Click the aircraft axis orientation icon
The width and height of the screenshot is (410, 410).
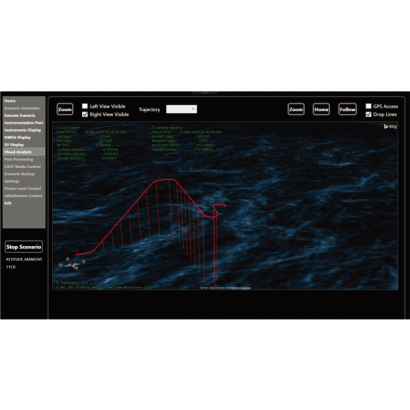click(72, 264)
